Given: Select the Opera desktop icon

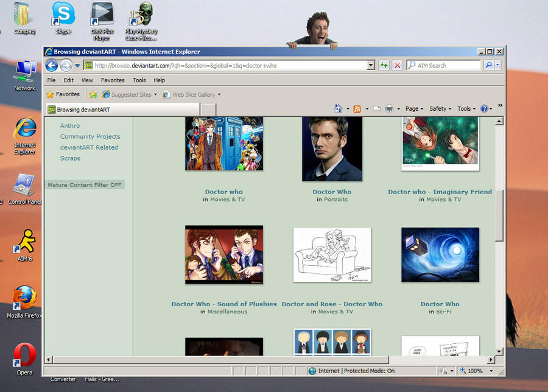Looking at the screenshot, I should click(x=24, y=359).
